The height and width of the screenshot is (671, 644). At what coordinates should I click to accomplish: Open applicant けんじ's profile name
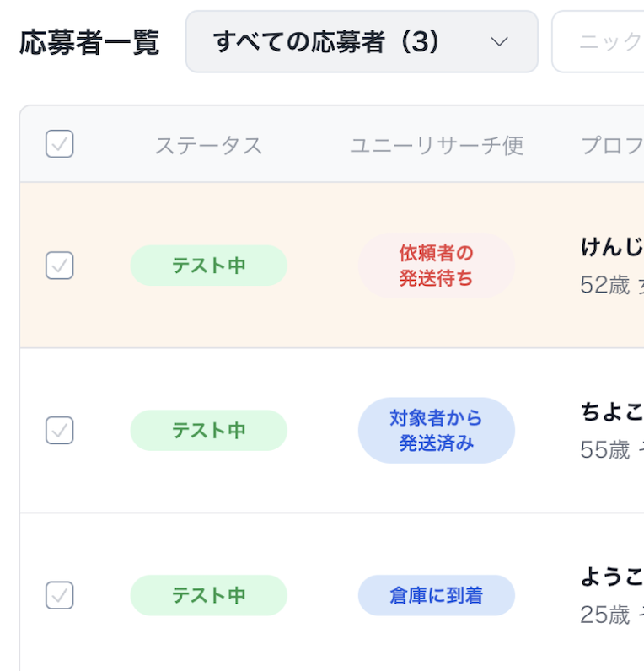coord(612,247)
